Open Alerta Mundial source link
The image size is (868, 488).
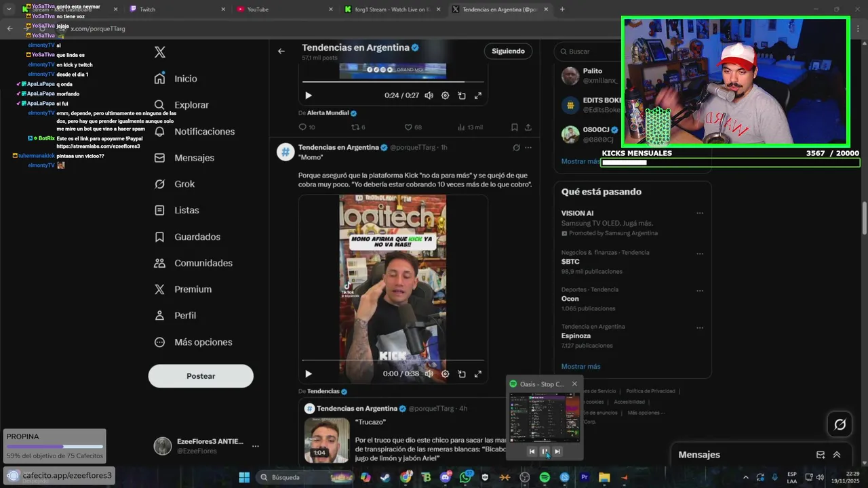[328, 113]
